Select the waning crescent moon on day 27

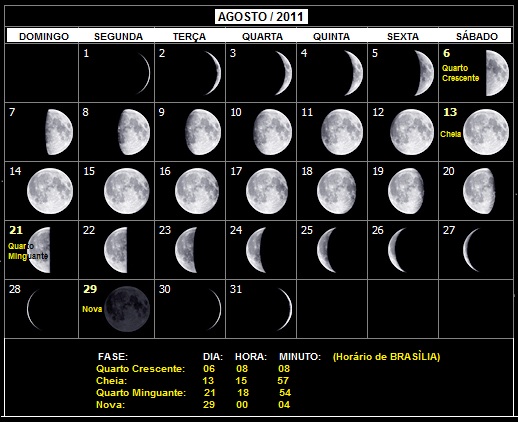click(471, 250)
